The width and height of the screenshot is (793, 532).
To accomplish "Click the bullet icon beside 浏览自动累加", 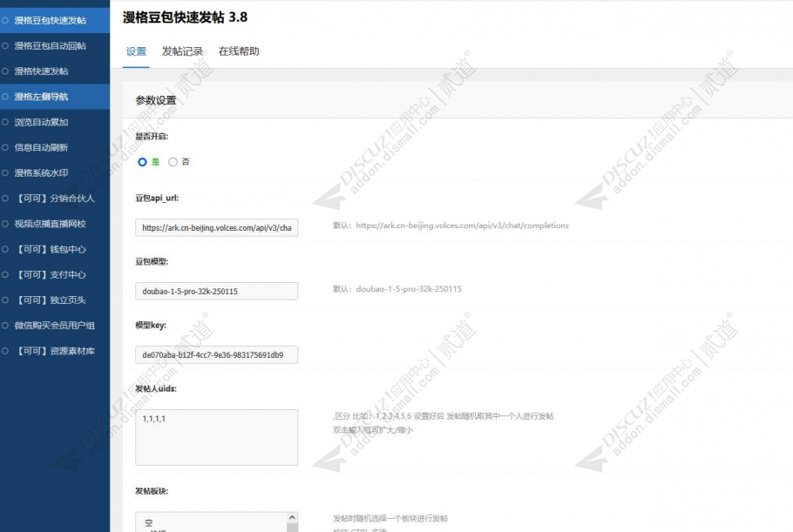I will click(x=5, y=122).
